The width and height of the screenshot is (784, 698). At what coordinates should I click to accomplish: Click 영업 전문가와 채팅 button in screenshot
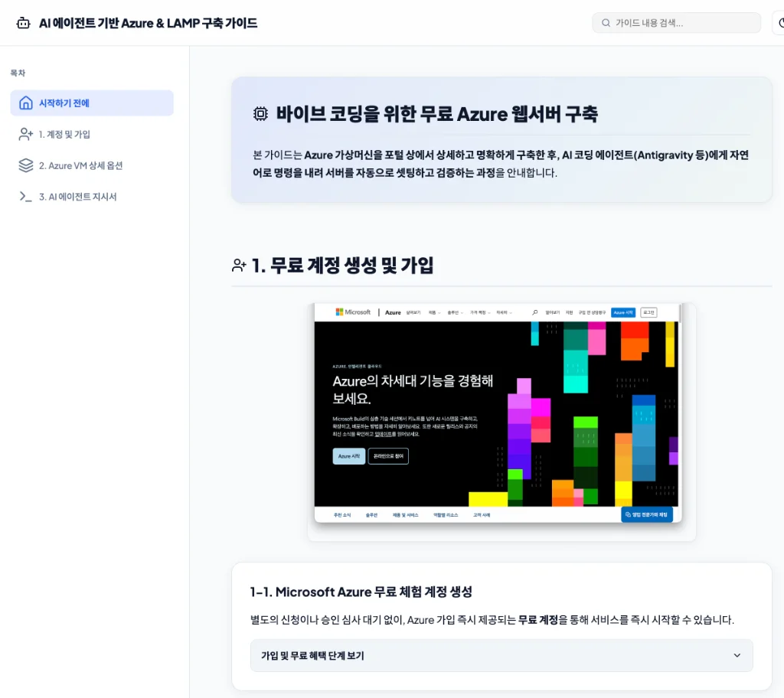(646, 514)
